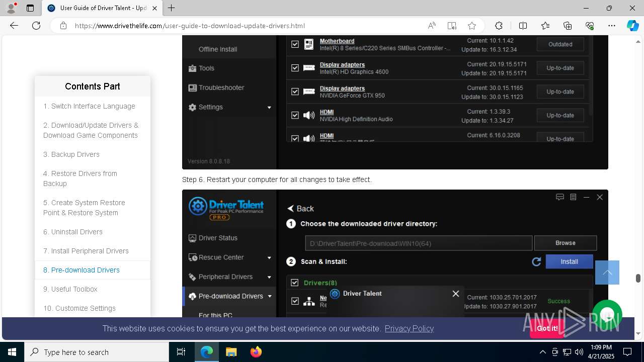644x362 pixels.
Task: Click the Browse button
Action: (x=566, y=243)
